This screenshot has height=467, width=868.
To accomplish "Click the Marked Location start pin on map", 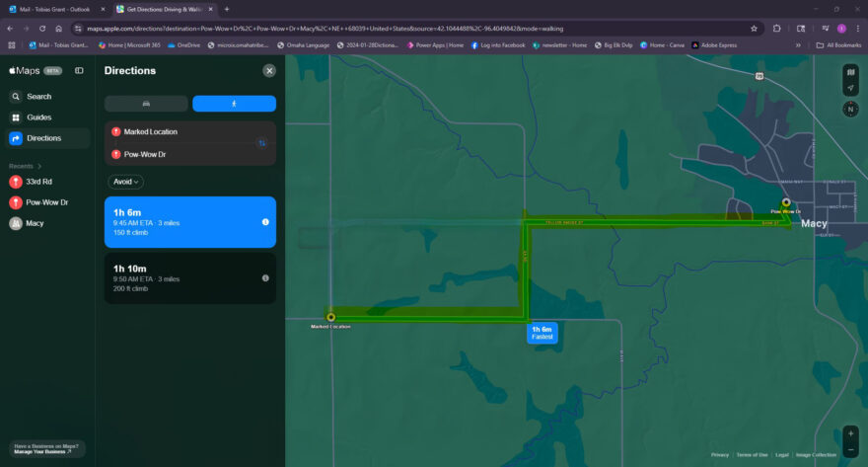I will tap(331, 318).
